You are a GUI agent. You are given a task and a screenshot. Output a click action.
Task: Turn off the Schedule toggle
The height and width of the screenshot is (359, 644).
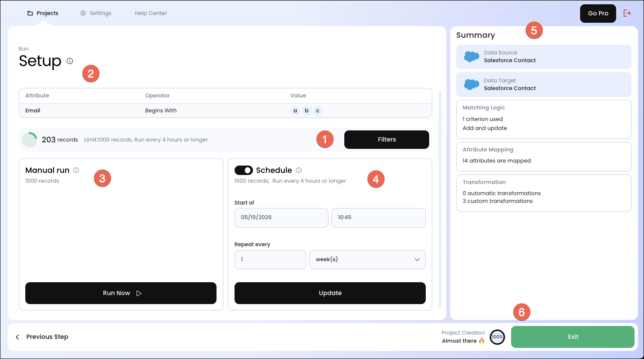pos(244,170)
